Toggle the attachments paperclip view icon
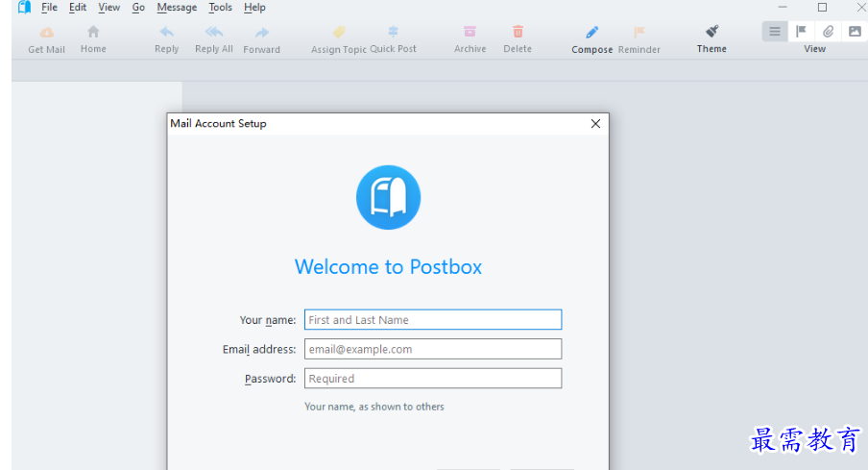This screenshot has height=470, width=868. coord(828,32)
